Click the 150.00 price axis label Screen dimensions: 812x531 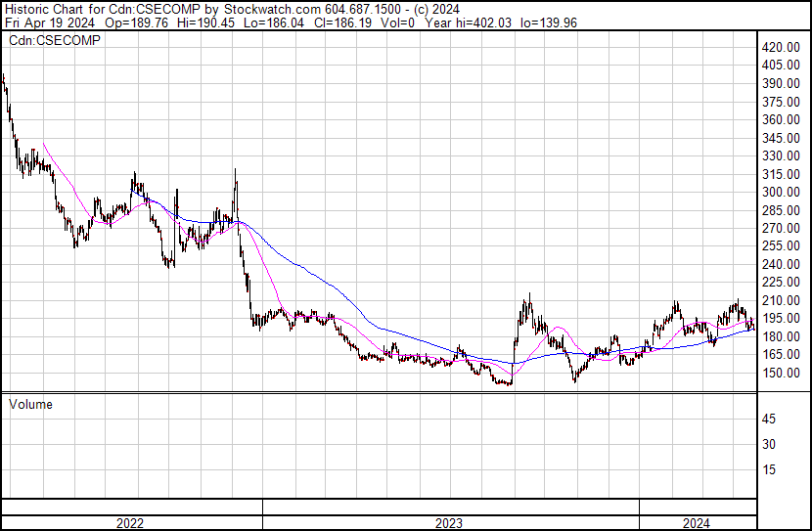point(781,373)
